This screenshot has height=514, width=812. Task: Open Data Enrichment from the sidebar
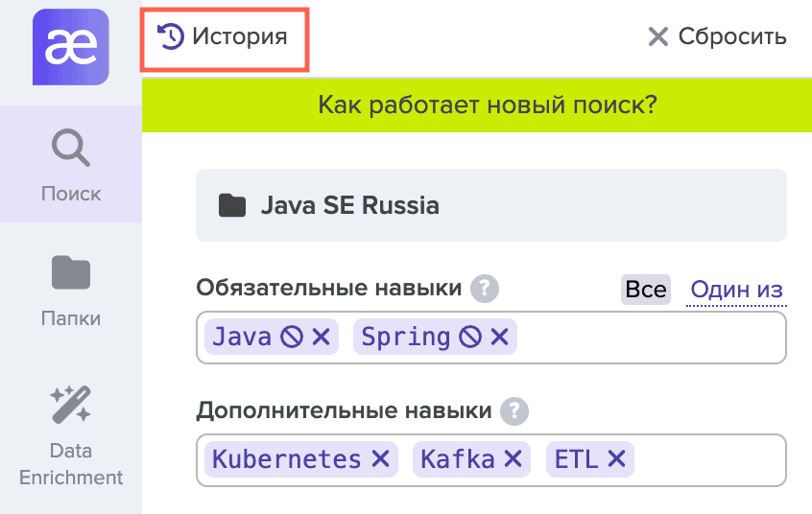pos(71,434)
